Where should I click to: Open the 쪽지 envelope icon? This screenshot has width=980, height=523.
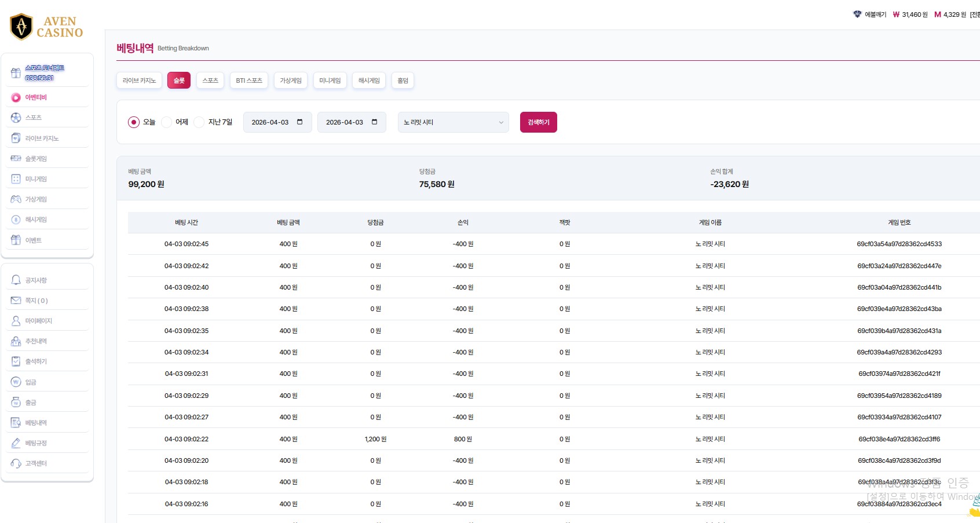(x=16, y=301)
